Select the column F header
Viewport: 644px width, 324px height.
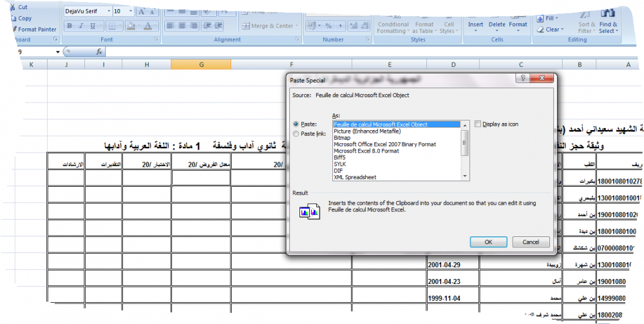point(291,64)
